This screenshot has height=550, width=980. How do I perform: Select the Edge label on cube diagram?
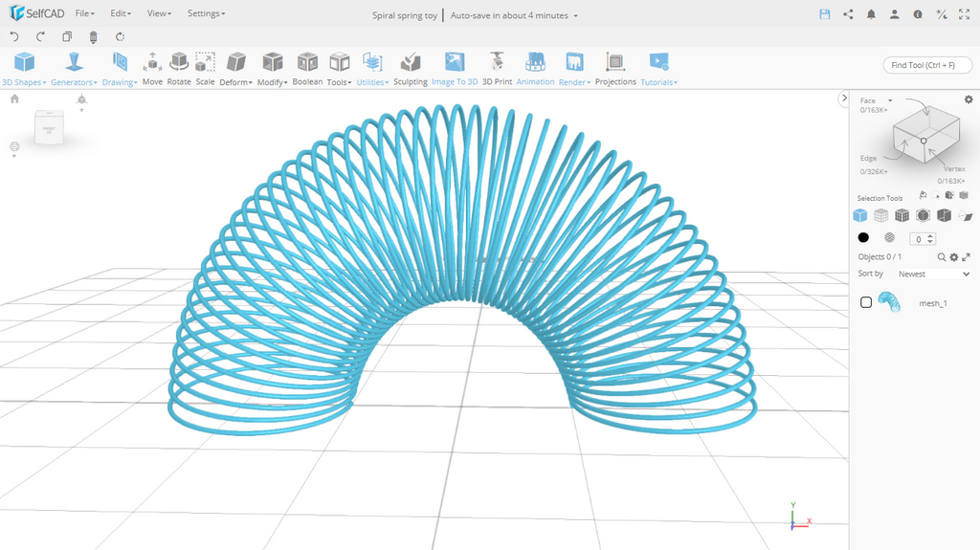pyautogui.click(x=868, y=158)
